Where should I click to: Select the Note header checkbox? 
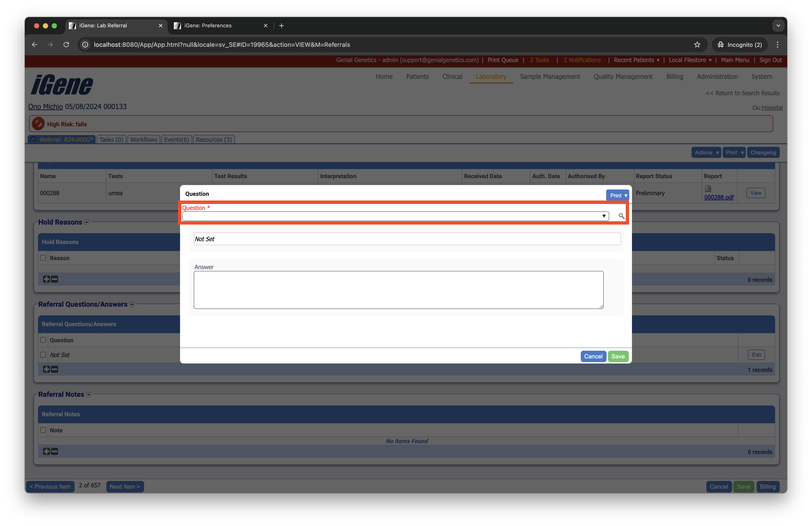[43, 430]
